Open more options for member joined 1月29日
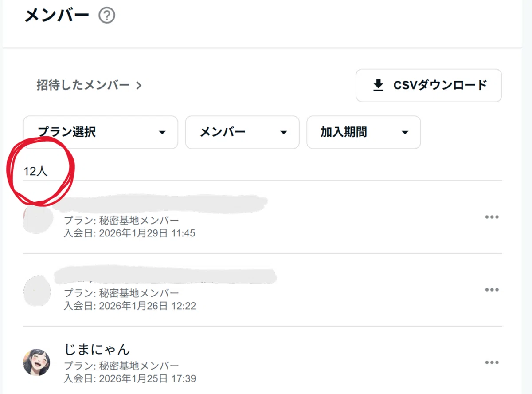The width and height of the screenshot is (532, 394). pos(492,217)
